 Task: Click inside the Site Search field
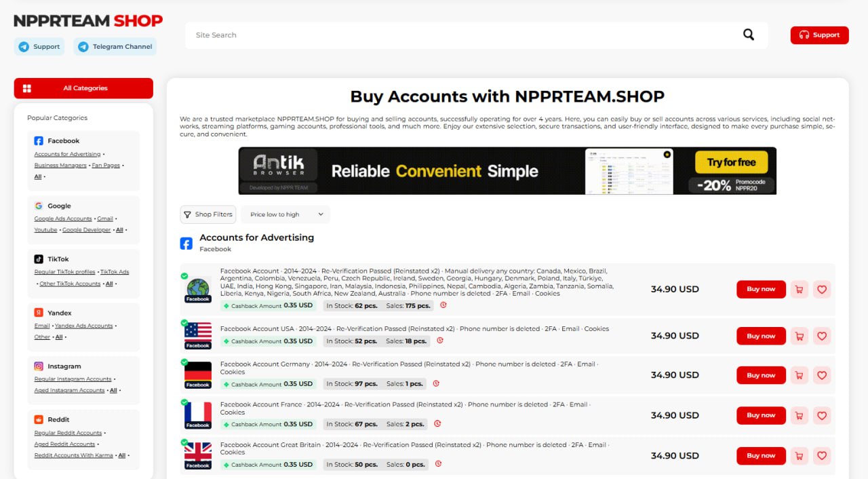pos(461,35)
